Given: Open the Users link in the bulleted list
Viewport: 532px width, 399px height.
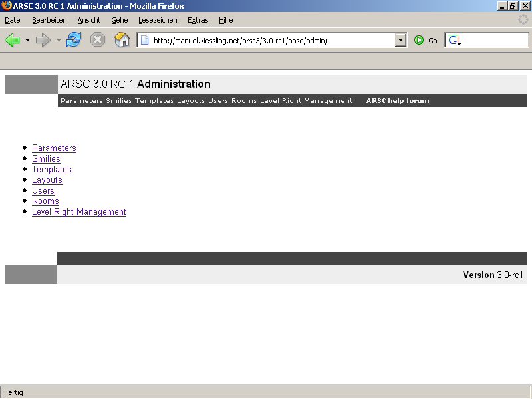Looking at the screenshot, I should coord(43,191).
